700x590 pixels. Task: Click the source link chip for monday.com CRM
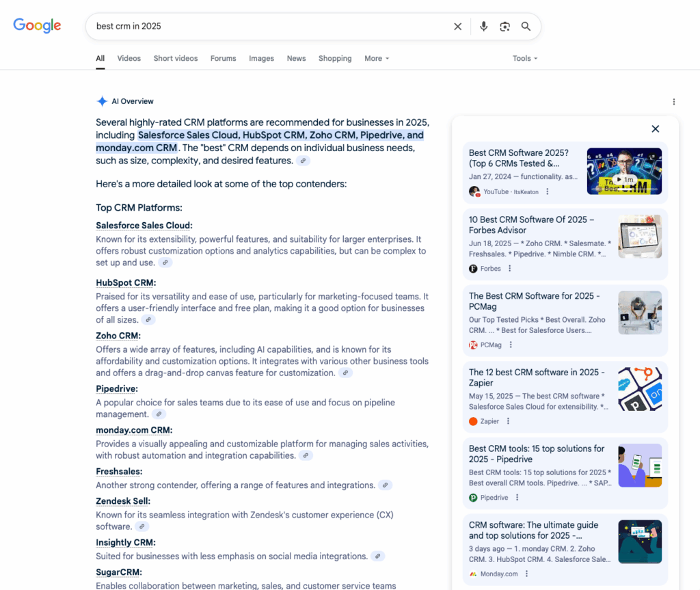click(306, 455)
